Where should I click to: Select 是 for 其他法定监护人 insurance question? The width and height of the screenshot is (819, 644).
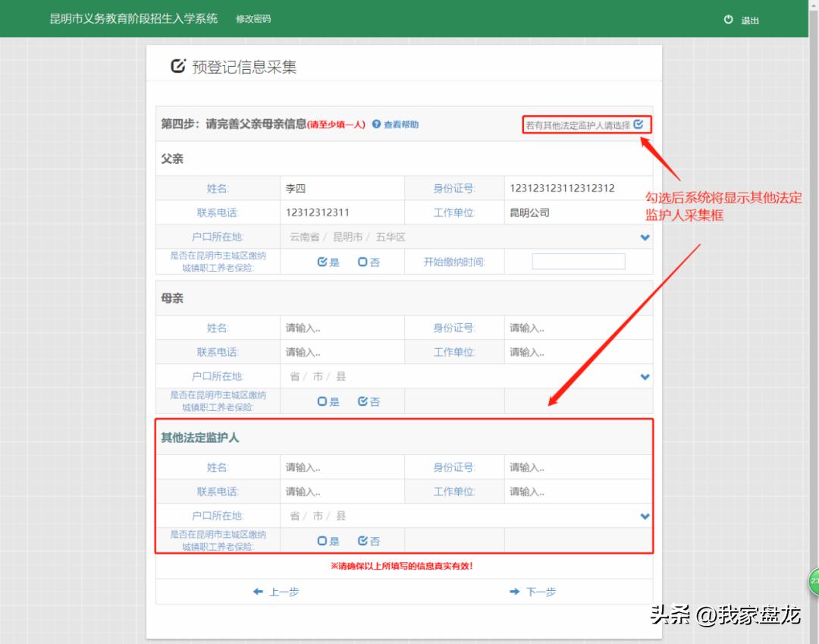coord(321,540)
